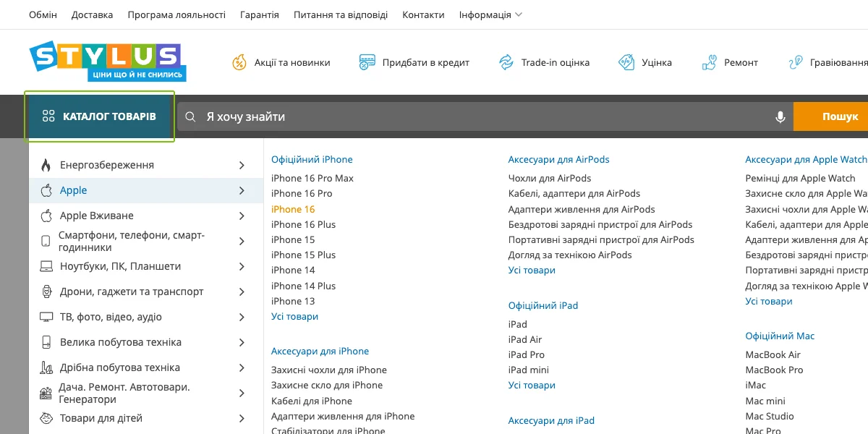Open Офіційний iPhone section link
The height and width of the screenshot is (434, 868).
click(312, 159)
